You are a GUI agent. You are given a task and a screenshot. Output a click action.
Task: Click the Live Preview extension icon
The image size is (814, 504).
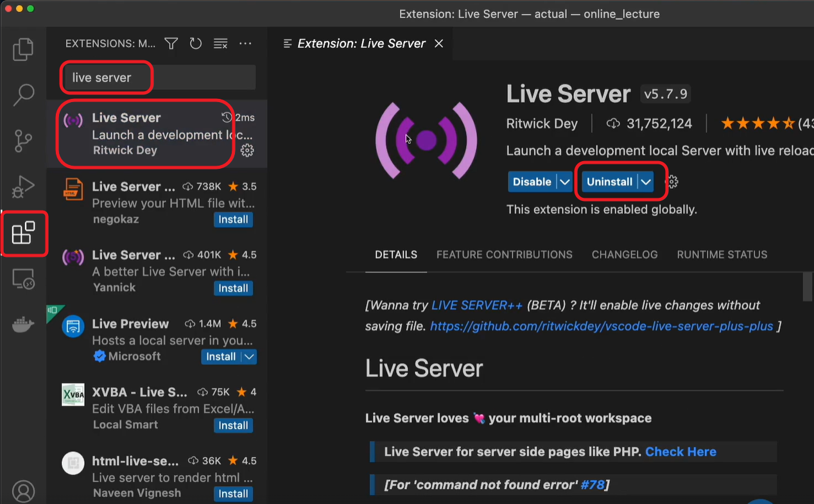click(73, 326)
